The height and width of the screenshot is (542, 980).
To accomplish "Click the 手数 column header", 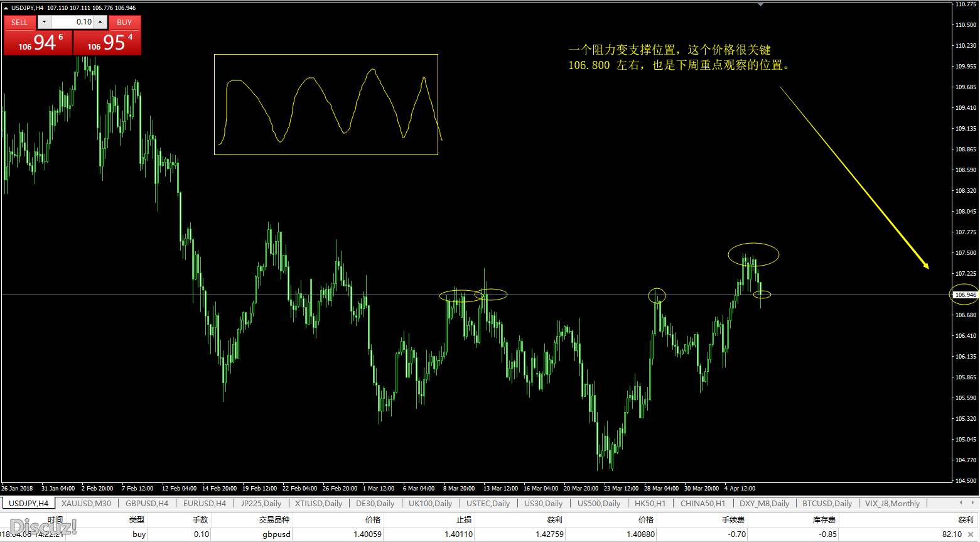I will pos(200,519).
